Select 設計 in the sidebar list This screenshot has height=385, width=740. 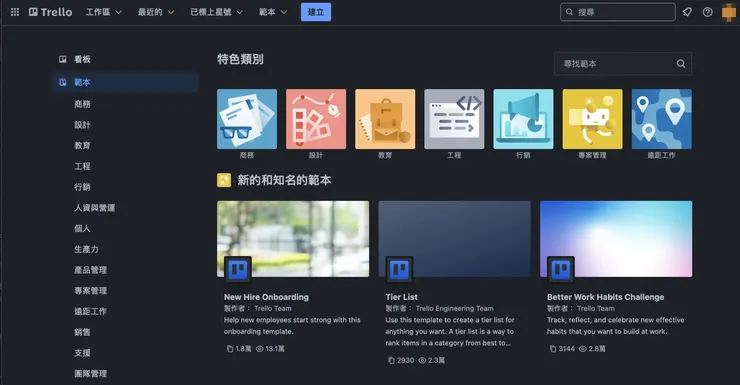82,125
